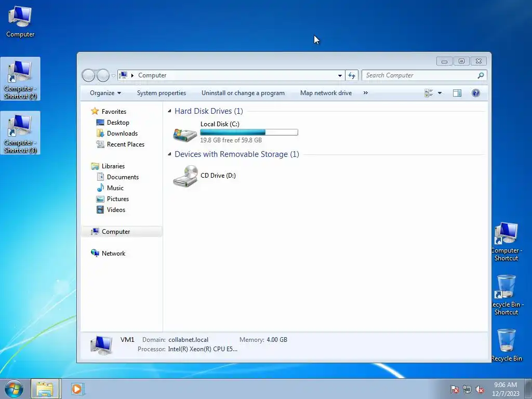Click the volume muted tray icon
The width and height of the screenshot is (532, 399).
(480, 390)
